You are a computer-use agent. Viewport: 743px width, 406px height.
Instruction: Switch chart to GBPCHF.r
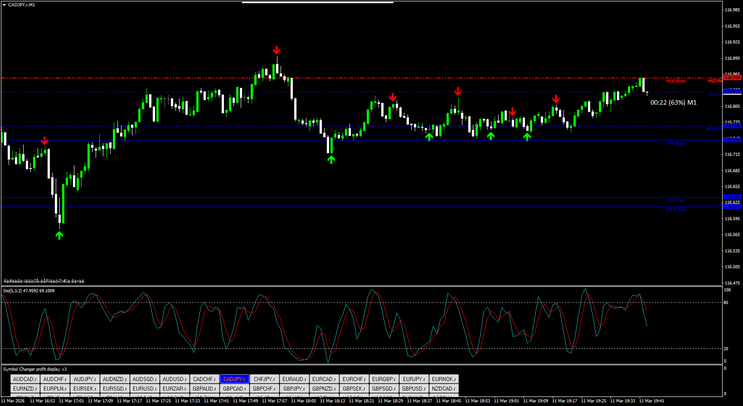coord(264,388)
